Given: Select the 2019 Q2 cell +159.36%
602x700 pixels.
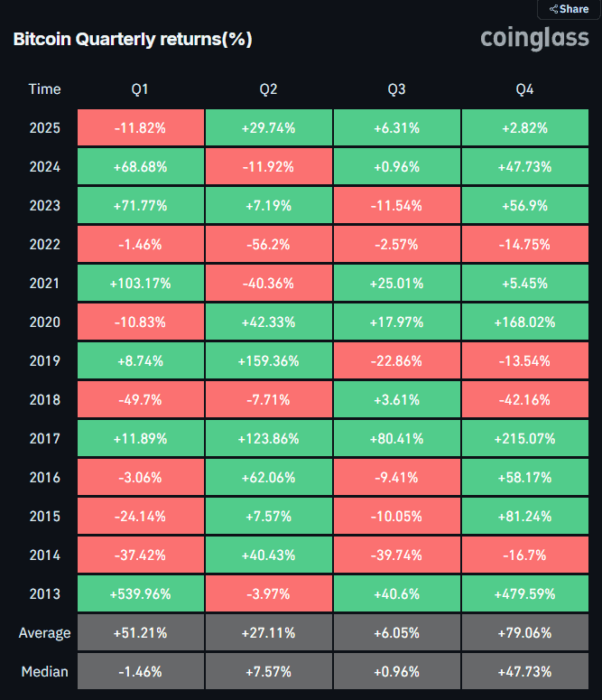Looking at the screenshot, I should pos(268,361).
